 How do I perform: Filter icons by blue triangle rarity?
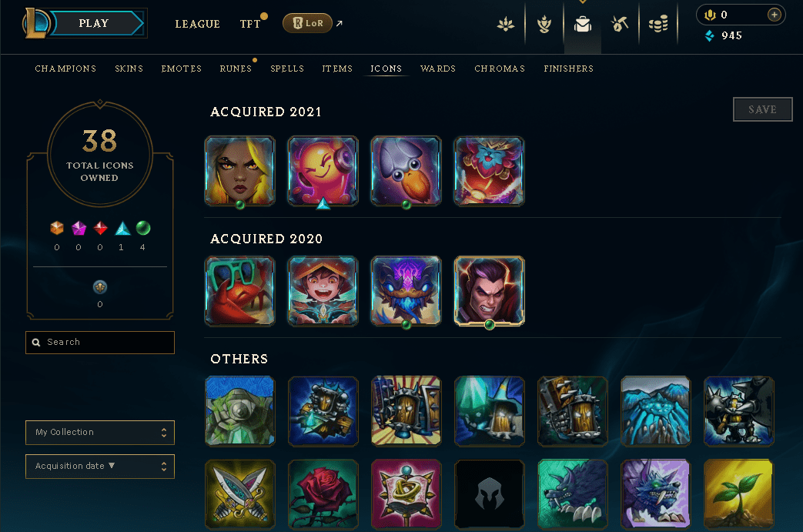click(122, 228)
